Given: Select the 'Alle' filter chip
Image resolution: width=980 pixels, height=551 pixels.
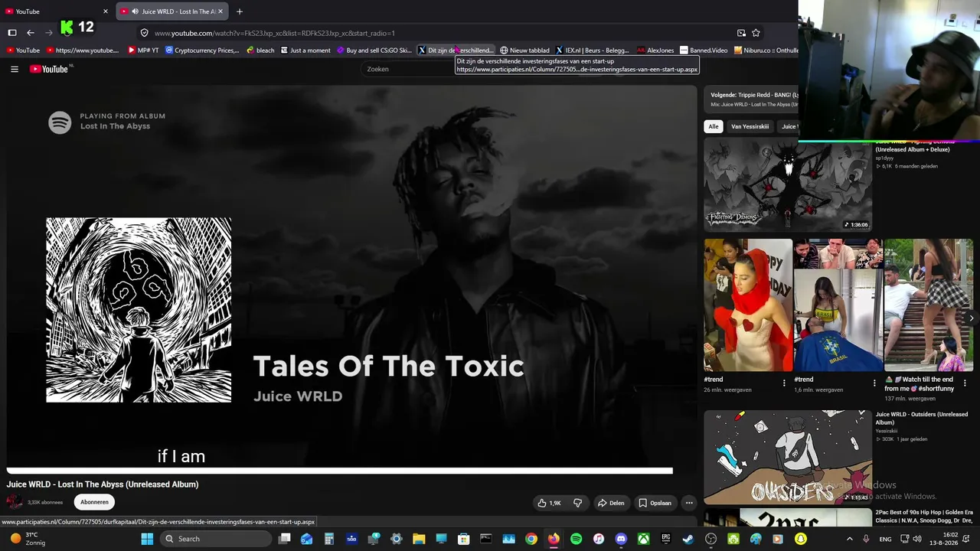Looking at the screenshot, I should click(714, 126).
